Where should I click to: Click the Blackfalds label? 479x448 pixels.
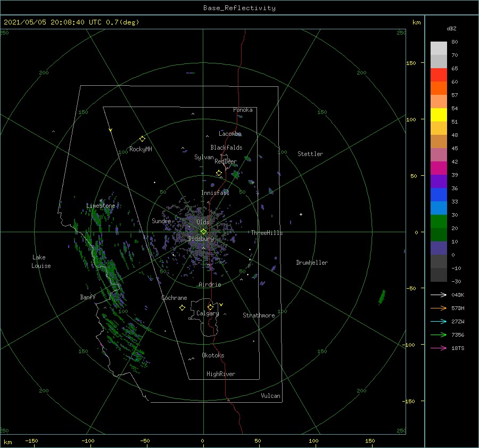point(226,148)
